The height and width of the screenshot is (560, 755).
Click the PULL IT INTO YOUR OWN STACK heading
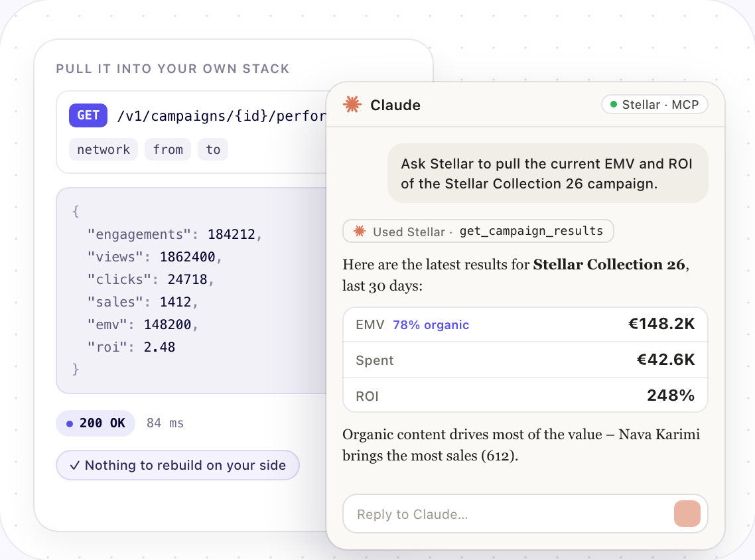[x=173, y=69]
